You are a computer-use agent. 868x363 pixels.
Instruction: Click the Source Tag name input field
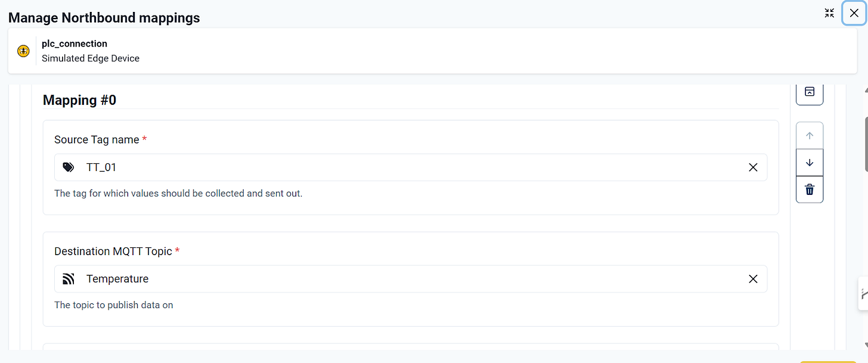411,167
